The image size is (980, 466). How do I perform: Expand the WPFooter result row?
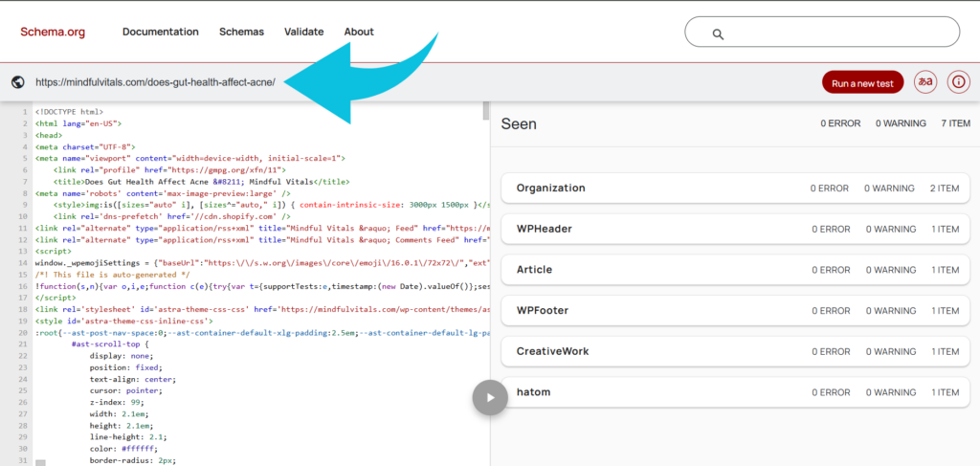[x=736, y=310]
